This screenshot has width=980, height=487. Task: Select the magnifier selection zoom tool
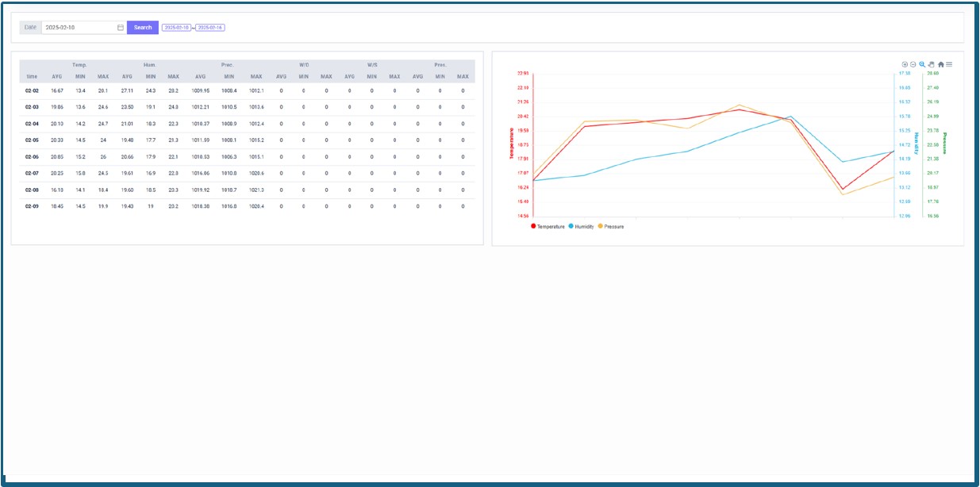coord(922,64)
